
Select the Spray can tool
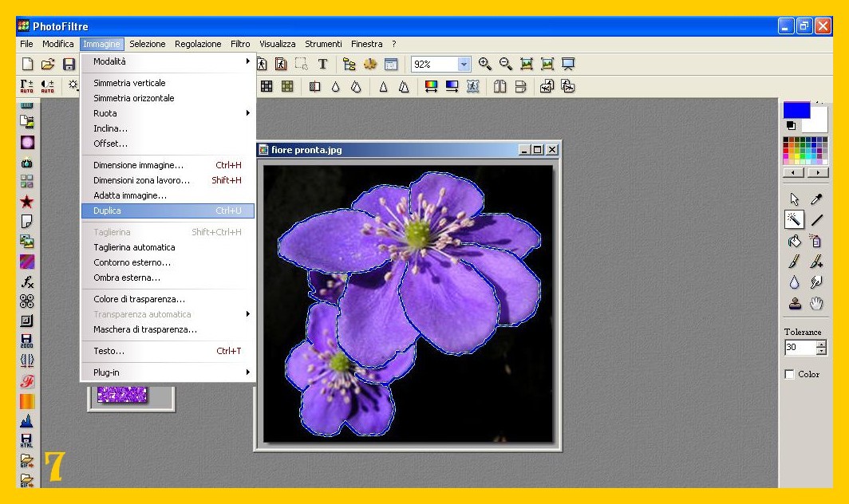[816, 241]
